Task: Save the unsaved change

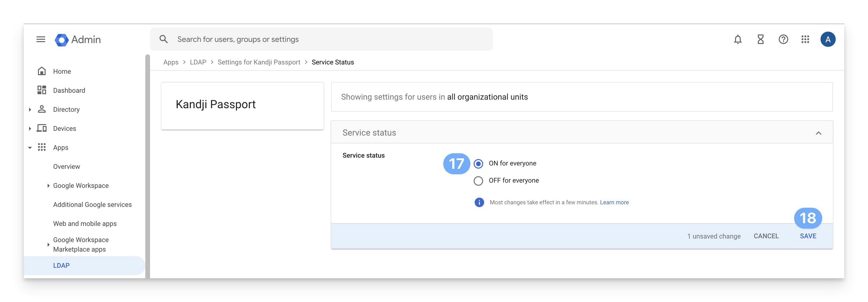Action: tap(808, 236)
